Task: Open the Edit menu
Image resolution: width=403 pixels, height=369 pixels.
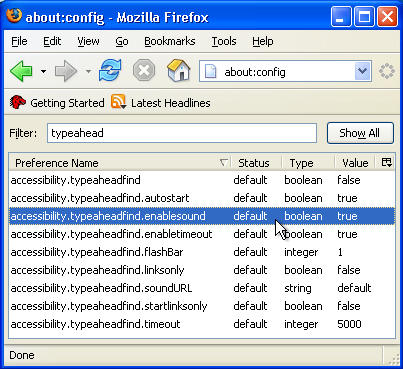Action: (x=52, y=41)
